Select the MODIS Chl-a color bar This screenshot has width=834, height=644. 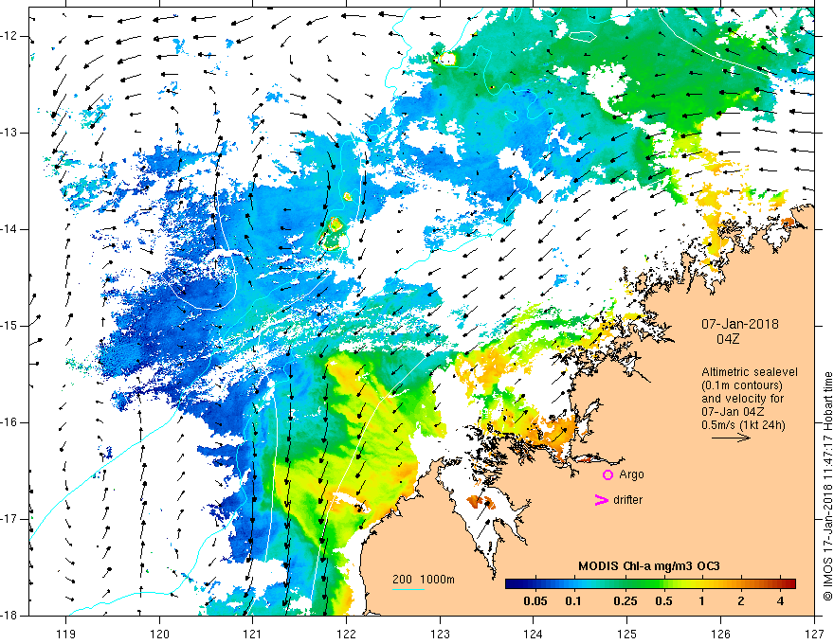point(650,583)
